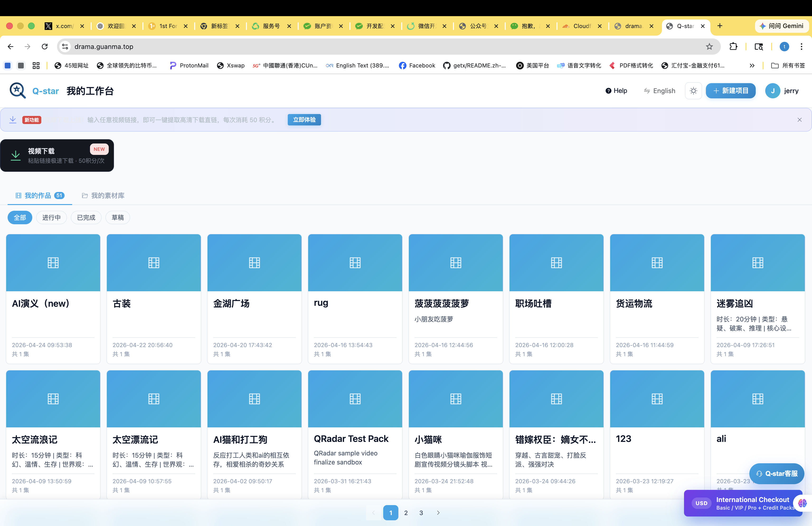Open the 迷雾追凶 project thumbnail

pyautogui.click(x=758, y=263)
